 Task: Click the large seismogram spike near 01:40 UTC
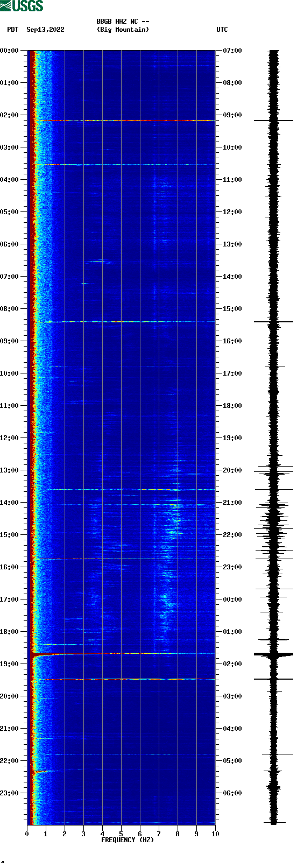274,654
